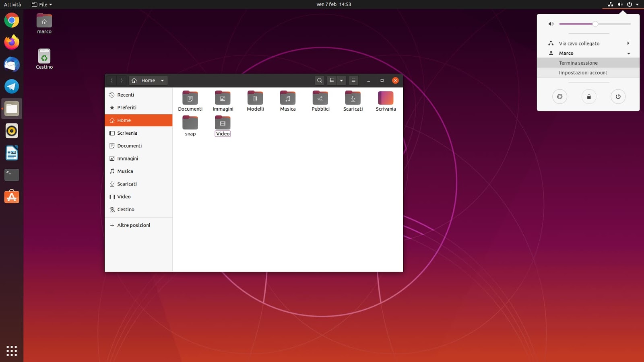Open Cestino in the sidebar
This screenshot has height=362, width=644.
138,210
